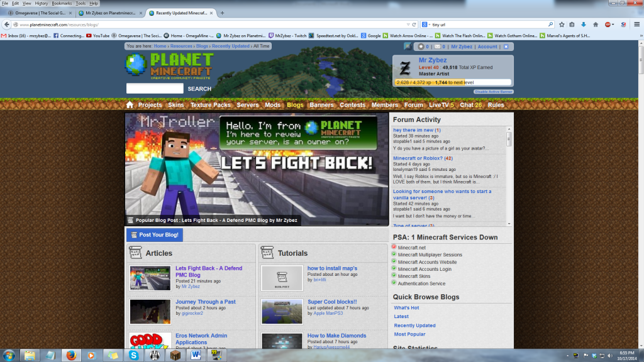Launch File Explorer from the taskbar
Image resolution: width=644 pixels, height=362 pixels.
pyautogui.click(x=30, y=355)
